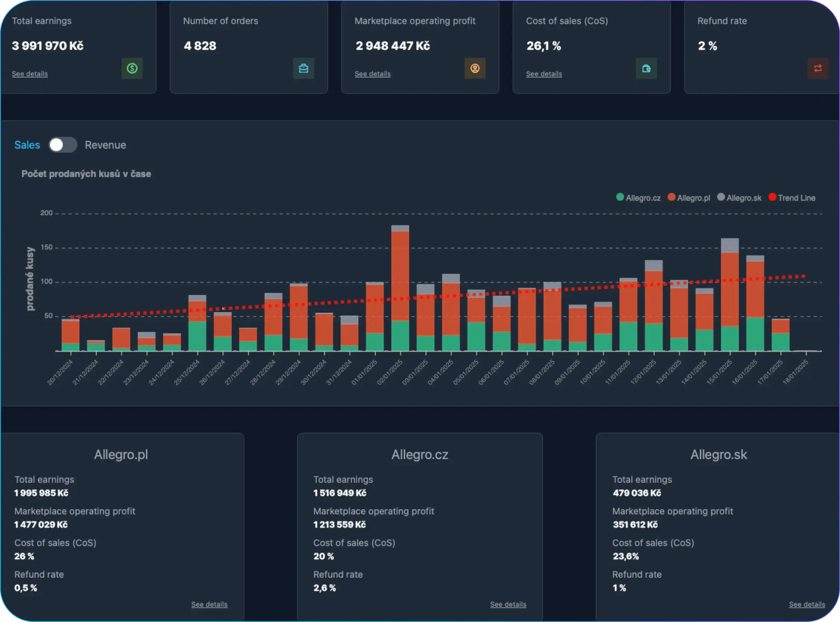Click the orders count 4 828

200,46
